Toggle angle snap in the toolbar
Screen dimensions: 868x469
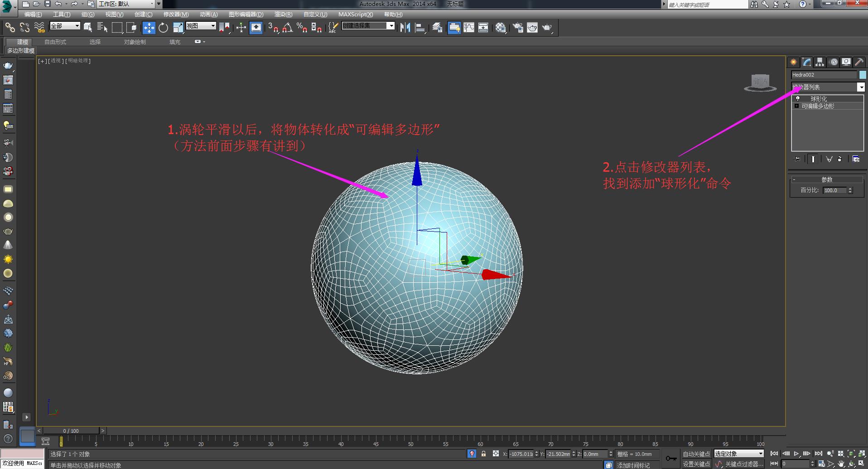[x=288, y=28]
